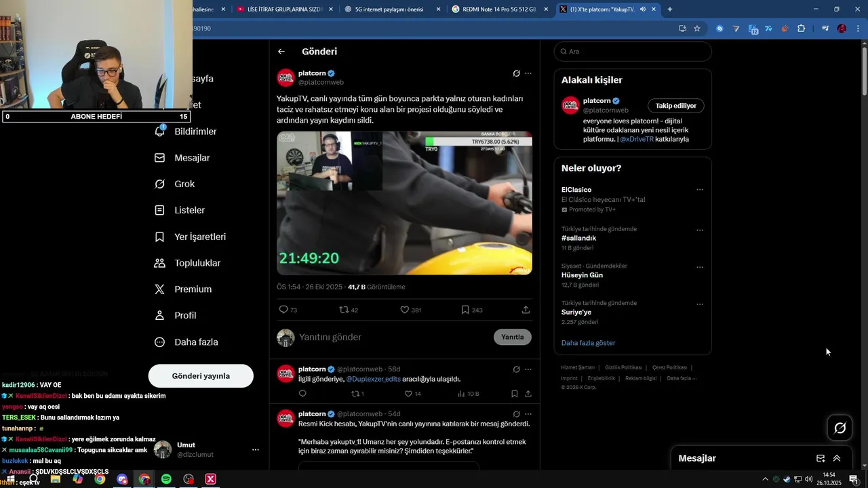
Task: Open new browser tab with plus
Action: tap(670, 9)
